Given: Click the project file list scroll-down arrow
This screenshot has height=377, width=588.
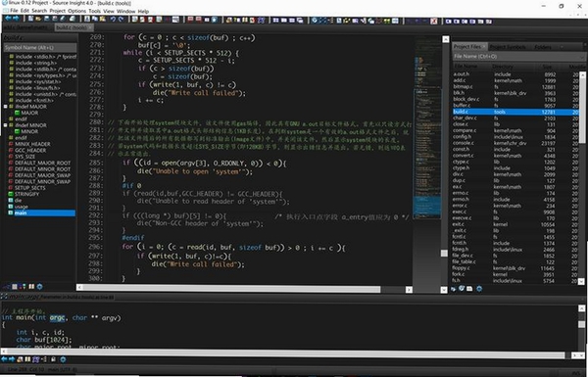Looking at the screenshot, I should click(x=581, y=281).
